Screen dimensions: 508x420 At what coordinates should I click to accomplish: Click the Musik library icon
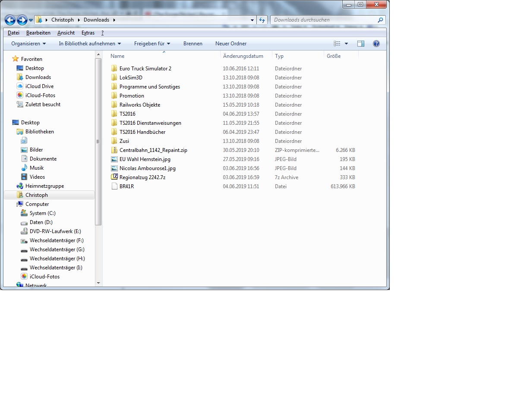[x=24, y=168]
